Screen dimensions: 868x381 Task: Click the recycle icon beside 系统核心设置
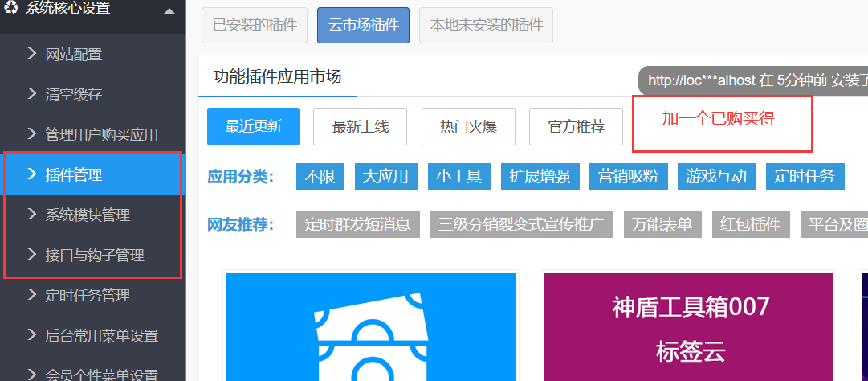pos(12,10)
